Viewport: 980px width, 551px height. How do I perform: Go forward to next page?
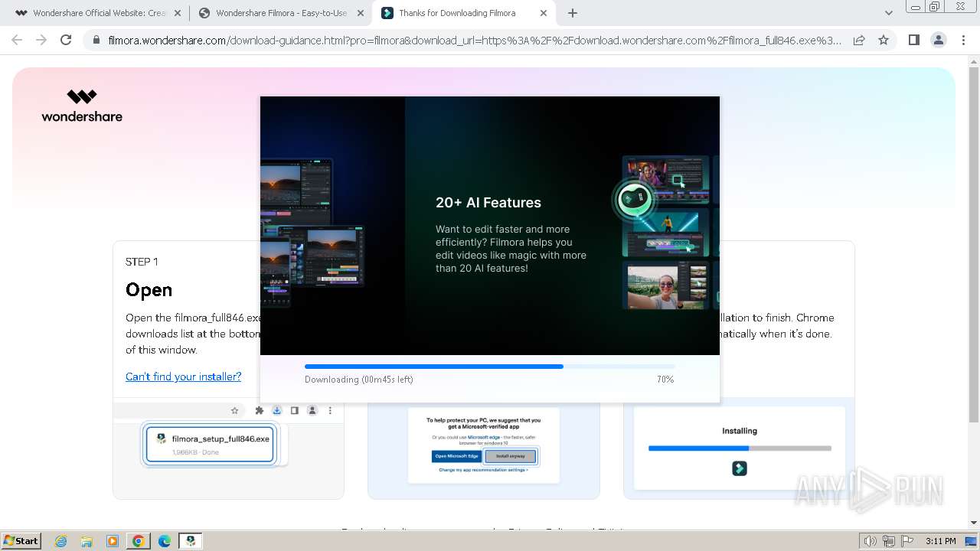pos(41,40)
